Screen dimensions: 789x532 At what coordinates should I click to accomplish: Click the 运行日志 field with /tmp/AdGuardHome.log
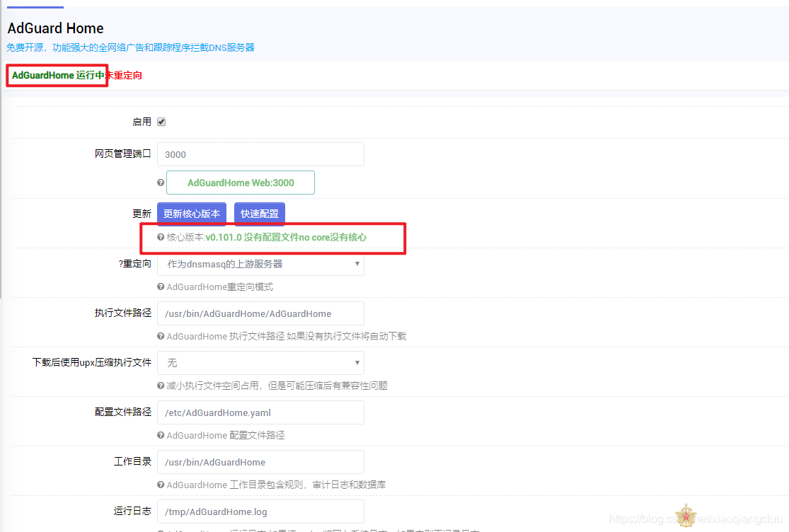click(260, 511)
